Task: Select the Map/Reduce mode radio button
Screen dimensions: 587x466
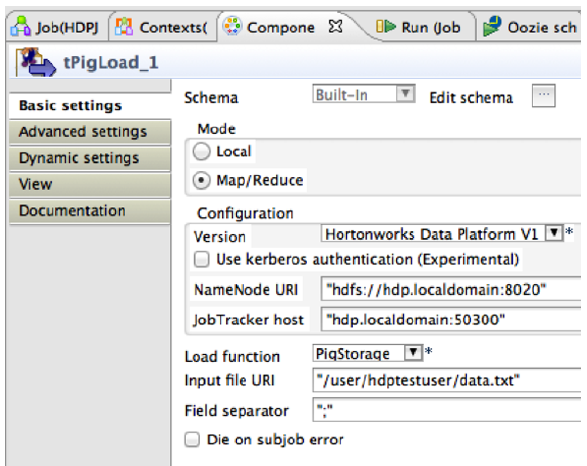Action: (201, 180)
